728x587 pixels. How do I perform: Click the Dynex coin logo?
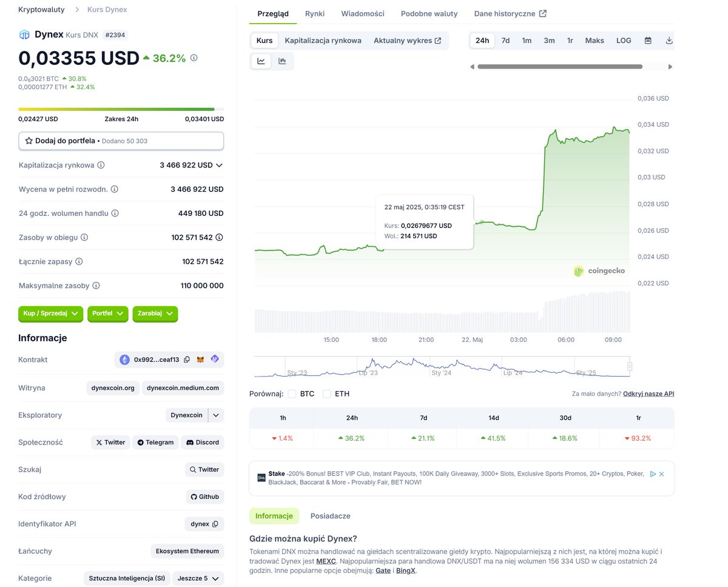click(x=24, y=35)
